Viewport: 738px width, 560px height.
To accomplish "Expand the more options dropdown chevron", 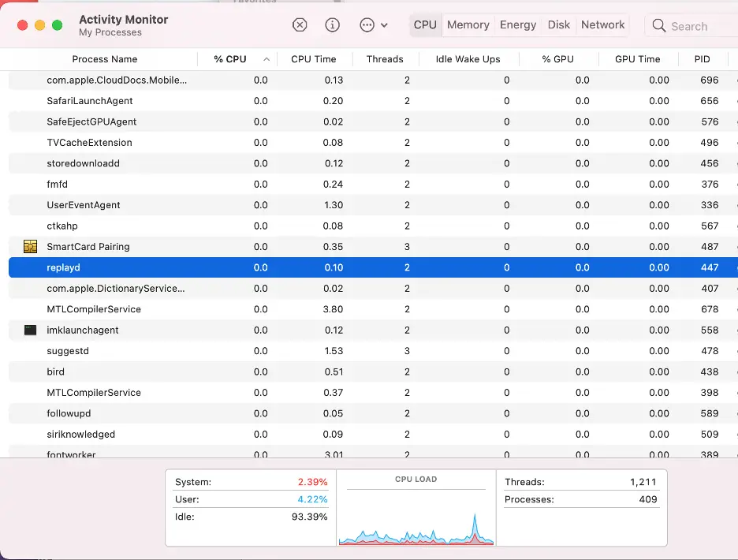I will point(384,25).
